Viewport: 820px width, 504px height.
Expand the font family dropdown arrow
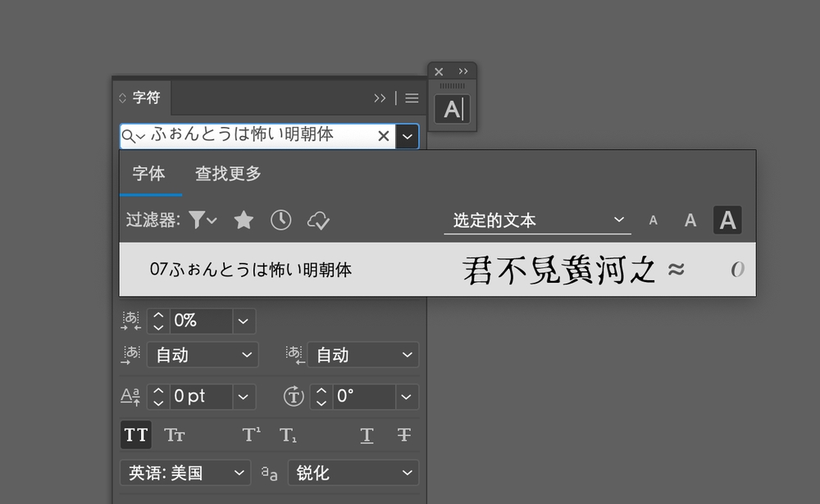coord(408,137)
